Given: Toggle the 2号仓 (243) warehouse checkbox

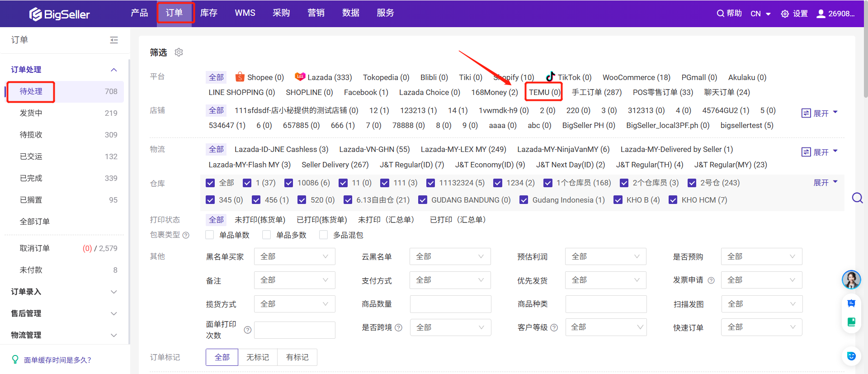Looking at the screenshot, I should point(692,183).
